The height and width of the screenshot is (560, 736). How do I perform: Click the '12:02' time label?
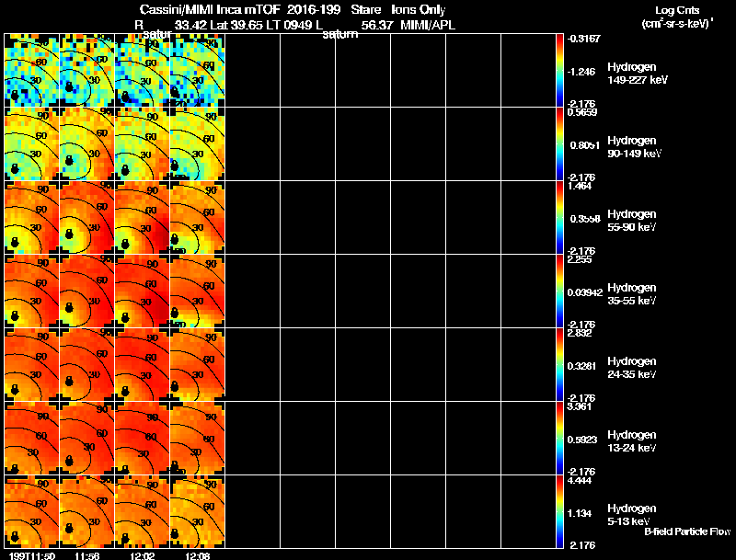click(x=143, y=555)
